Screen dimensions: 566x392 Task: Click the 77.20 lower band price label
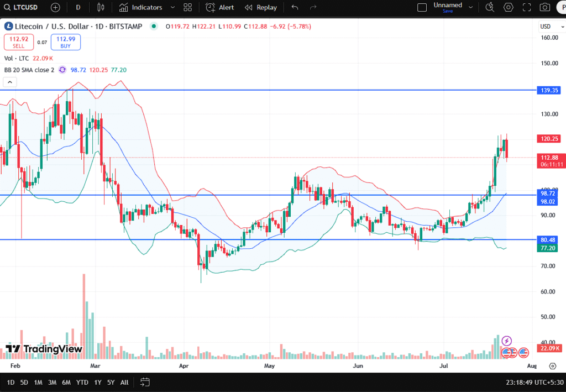tap(548, 248)
